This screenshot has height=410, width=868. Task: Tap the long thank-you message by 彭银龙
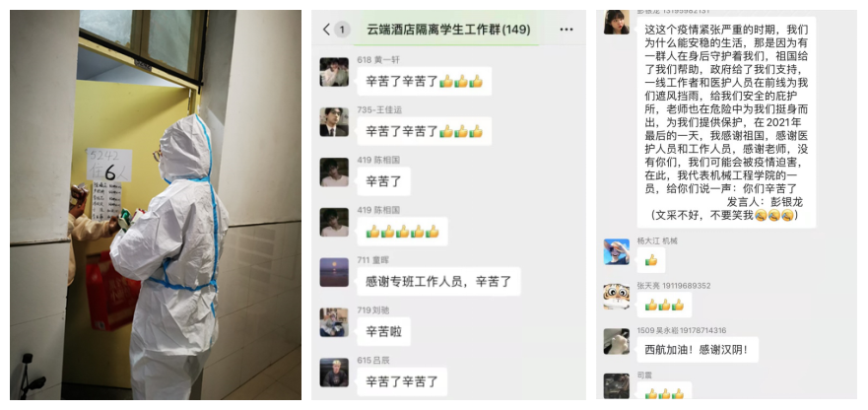726,121
